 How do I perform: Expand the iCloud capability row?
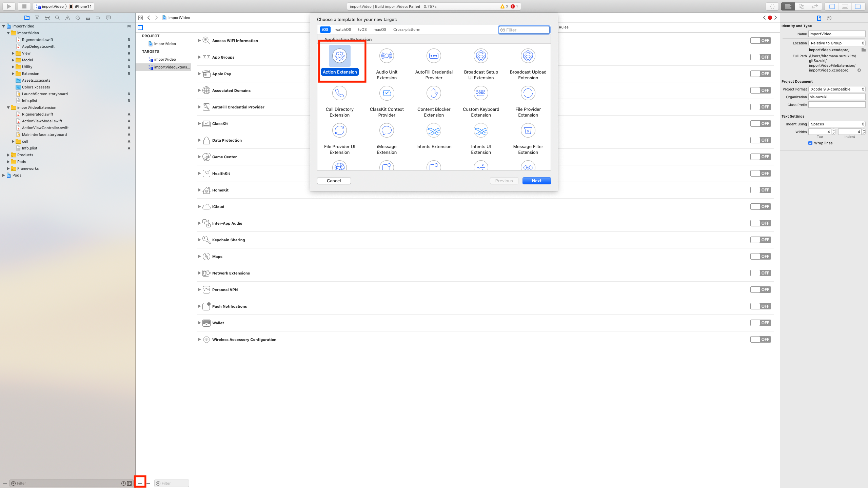pos(199,207)
